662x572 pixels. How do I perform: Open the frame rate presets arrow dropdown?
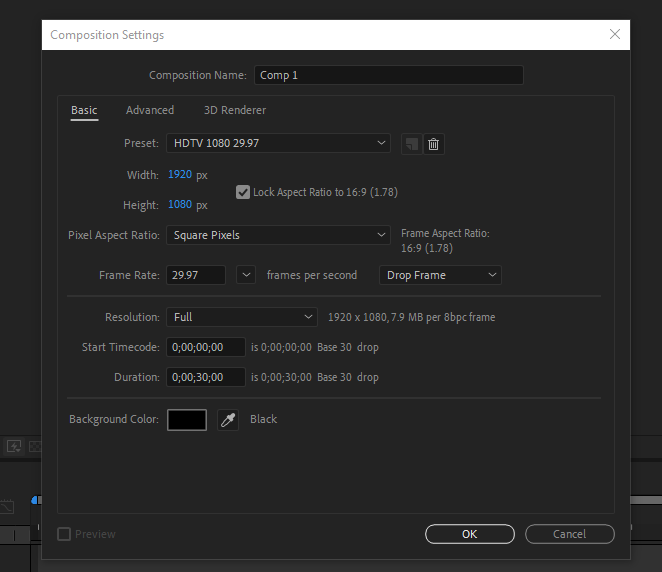pyautogui.click(x=246, y=275)
